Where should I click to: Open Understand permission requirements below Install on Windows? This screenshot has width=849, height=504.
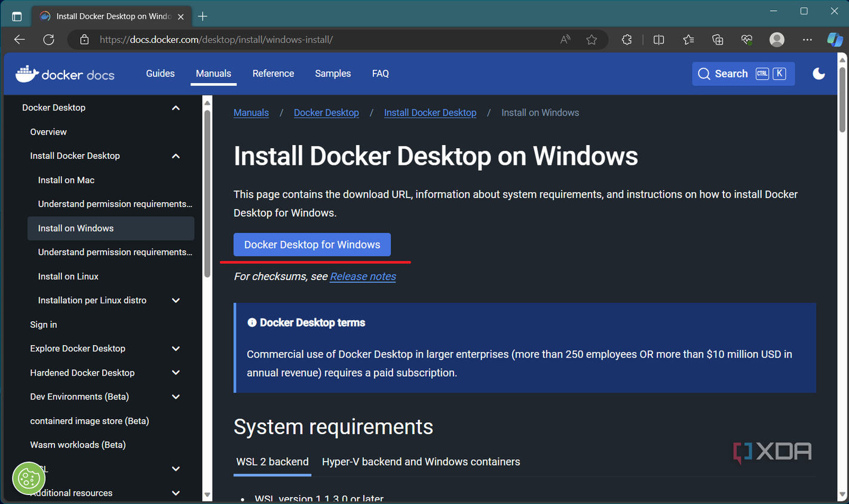(115, 252)
